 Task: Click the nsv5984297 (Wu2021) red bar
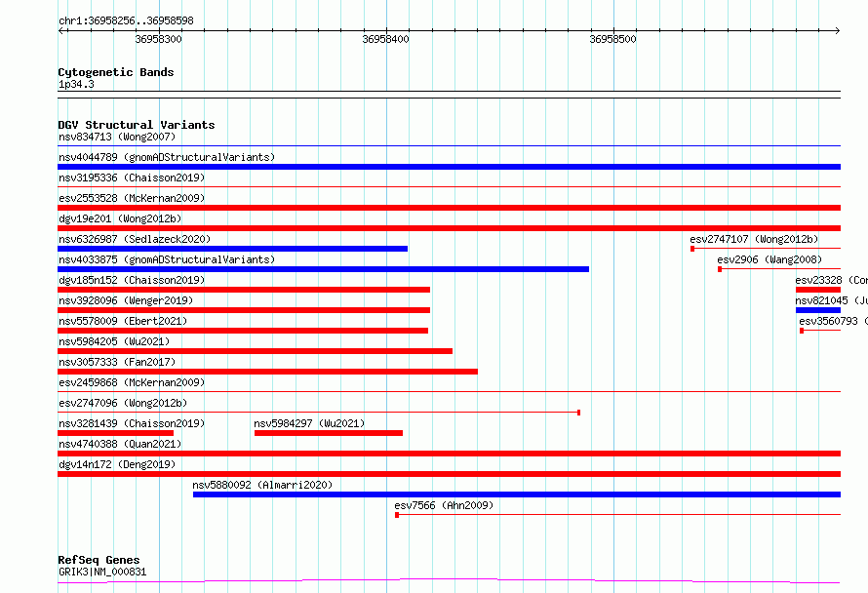(329, 433)
